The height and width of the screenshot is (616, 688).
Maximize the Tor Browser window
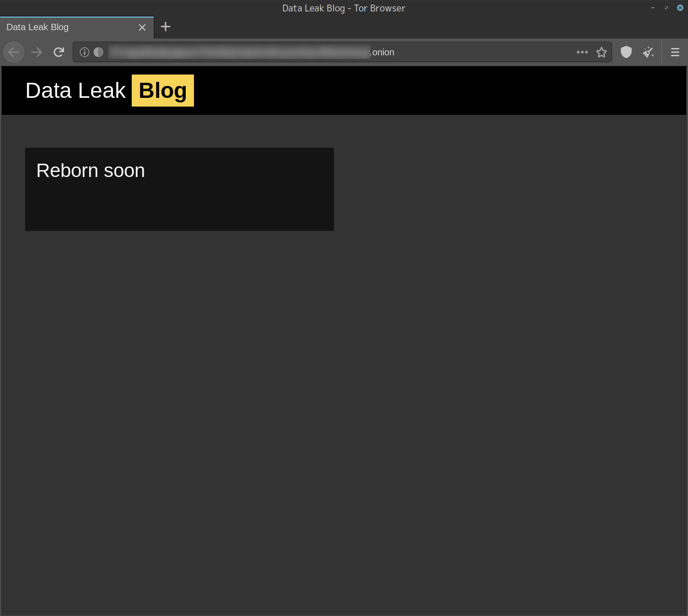tap(666, 8)
